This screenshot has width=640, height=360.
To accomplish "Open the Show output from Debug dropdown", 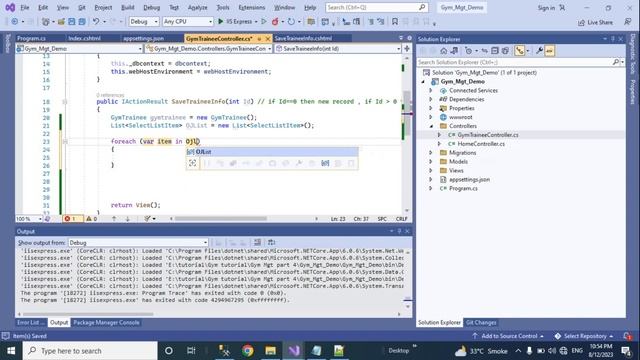I will coord(138,242).
